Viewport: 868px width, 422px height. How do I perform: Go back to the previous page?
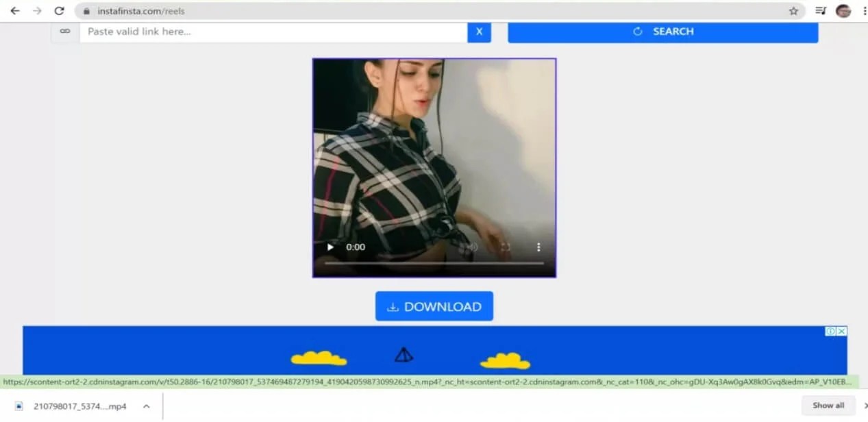15,11
